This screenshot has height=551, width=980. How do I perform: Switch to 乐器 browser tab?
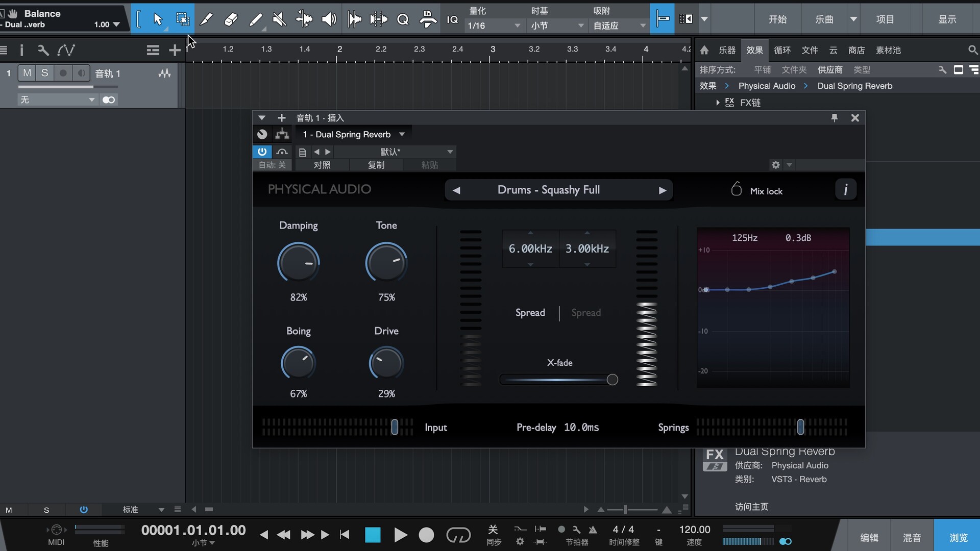727,50
